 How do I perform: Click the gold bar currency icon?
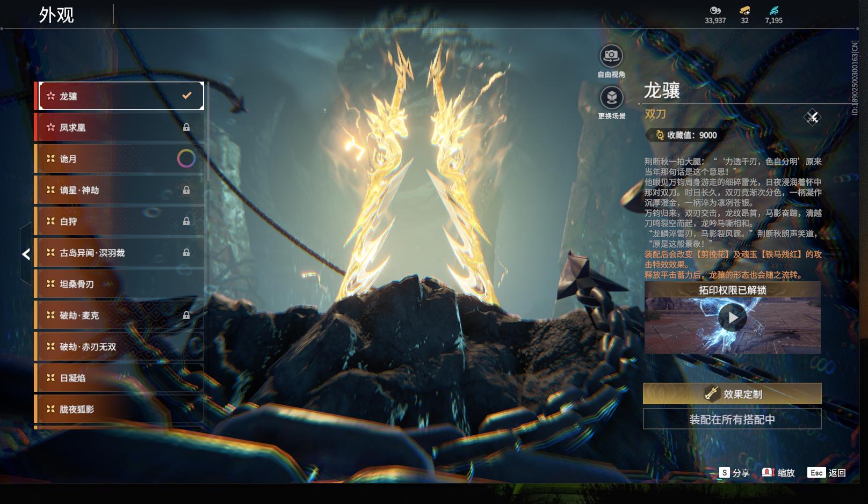(744, 10)
